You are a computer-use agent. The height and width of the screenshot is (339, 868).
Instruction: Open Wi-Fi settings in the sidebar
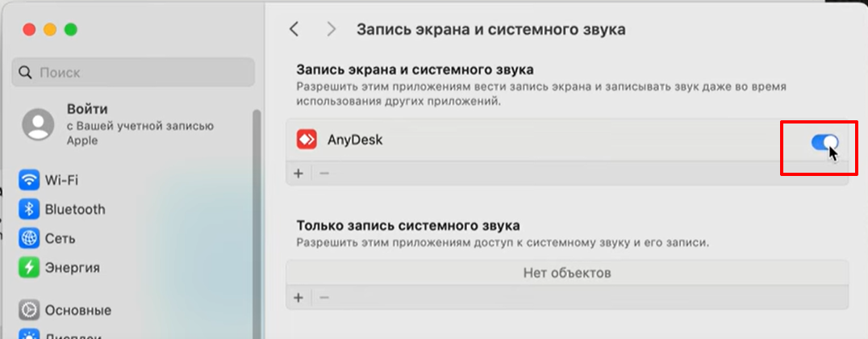pyautogui.click(x=61, y=179)
